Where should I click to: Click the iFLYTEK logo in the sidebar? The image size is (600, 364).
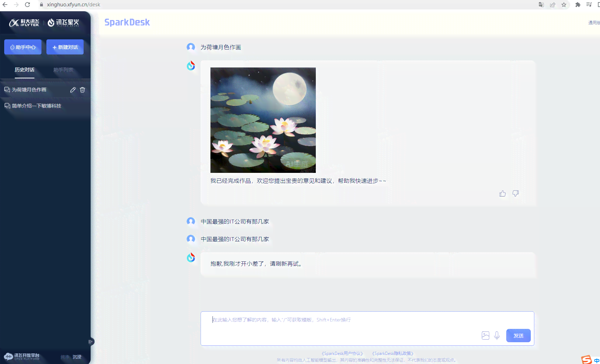click(24, 23)
